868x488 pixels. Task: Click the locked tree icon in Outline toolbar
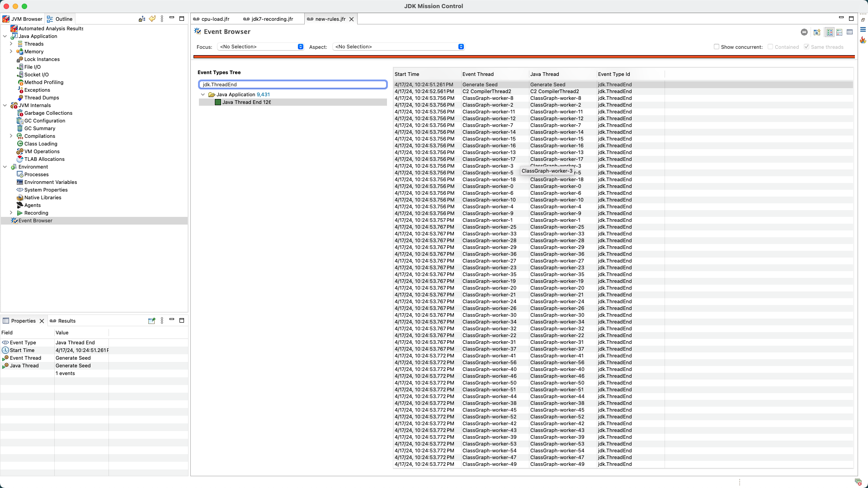(142, 19)
